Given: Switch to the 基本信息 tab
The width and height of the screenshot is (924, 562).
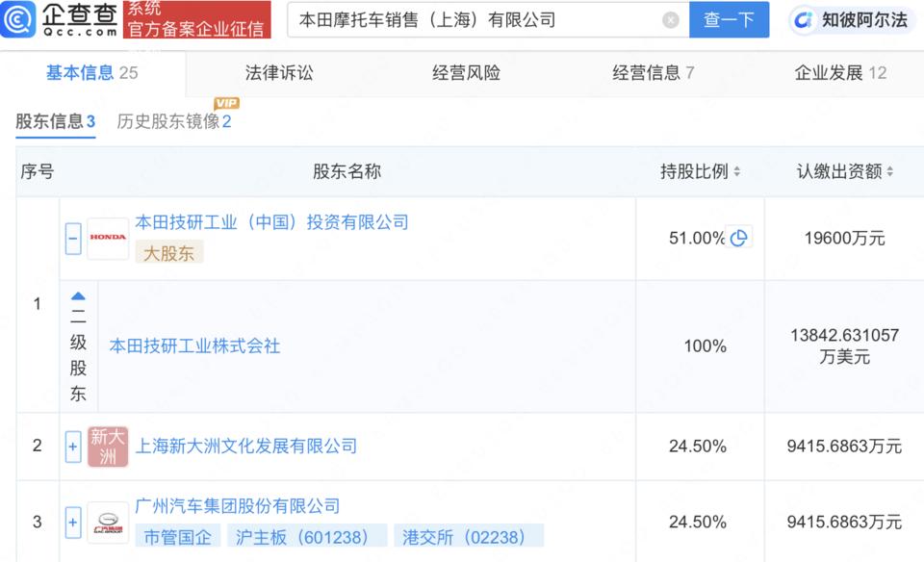Looking at the screenshot, I should pyautogui.click(x=92, y=72).
